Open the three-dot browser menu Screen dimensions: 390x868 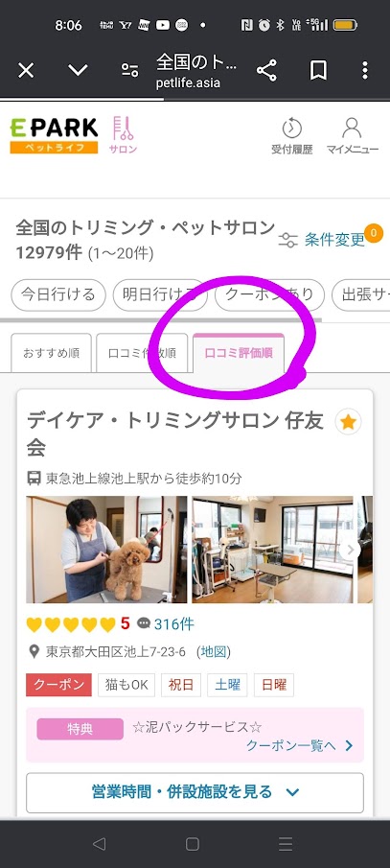point(364,71)
